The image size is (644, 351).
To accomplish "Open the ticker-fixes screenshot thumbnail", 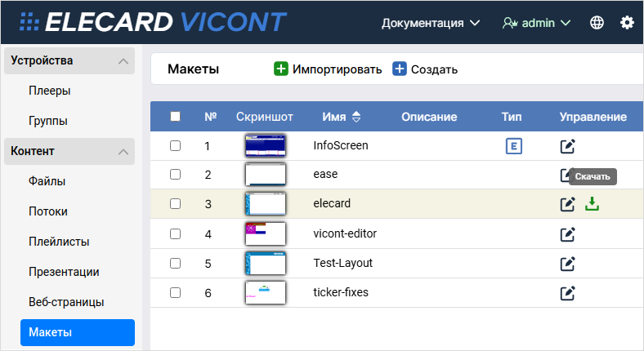I will pyautogui.click(x=266, y=292).
